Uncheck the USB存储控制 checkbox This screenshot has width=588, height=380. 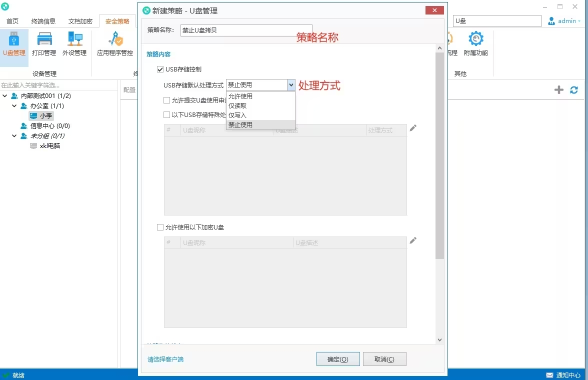[x=160, y=69]
